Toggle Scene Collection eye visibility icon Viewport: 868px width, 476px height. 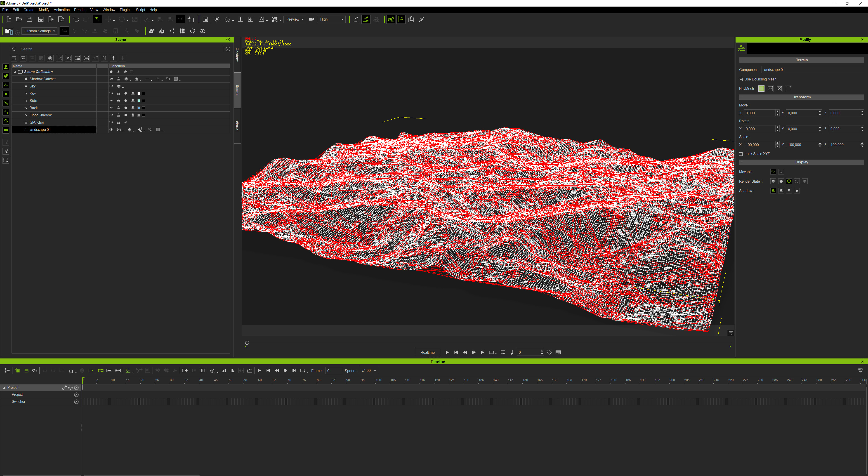(x=118, y=72)
